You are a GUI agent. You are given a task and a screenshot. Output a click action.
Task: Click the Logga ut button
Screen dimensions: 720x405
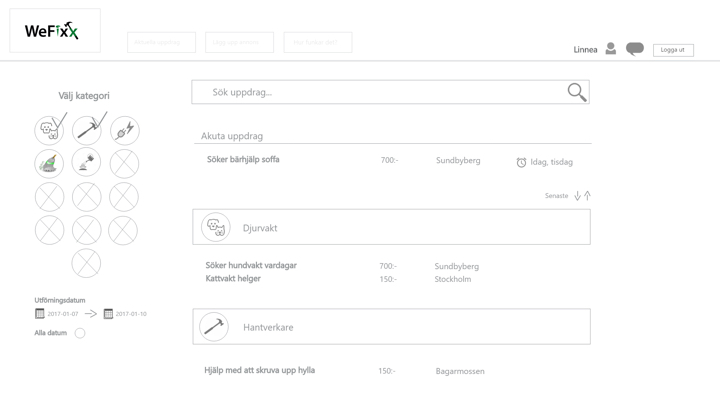tap(673, 50)
